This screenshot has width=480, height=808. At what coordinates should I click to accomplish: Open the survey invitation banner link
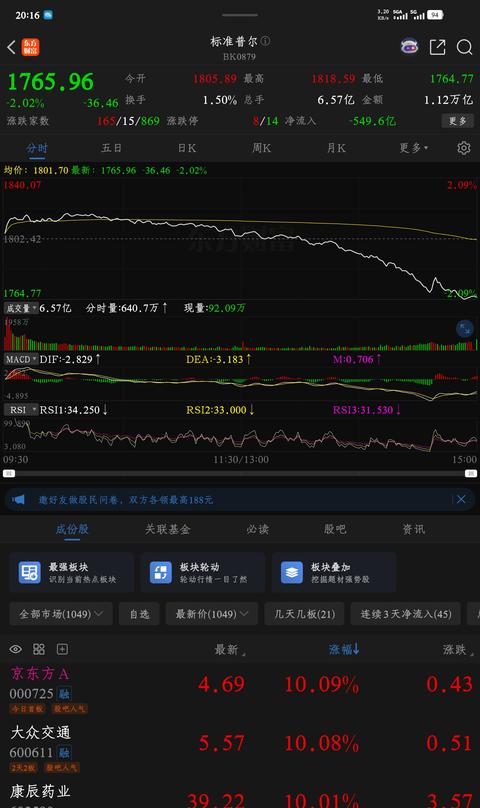point(125,499)
